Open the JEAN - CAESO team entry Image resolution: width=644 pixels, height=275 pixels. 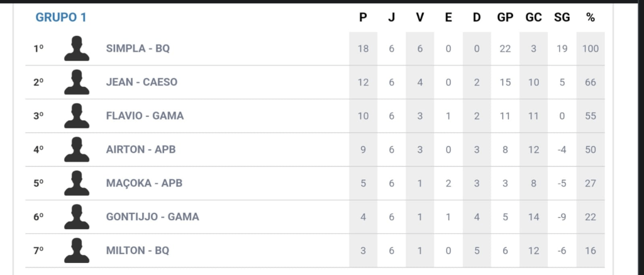click(x=142, y=82)
